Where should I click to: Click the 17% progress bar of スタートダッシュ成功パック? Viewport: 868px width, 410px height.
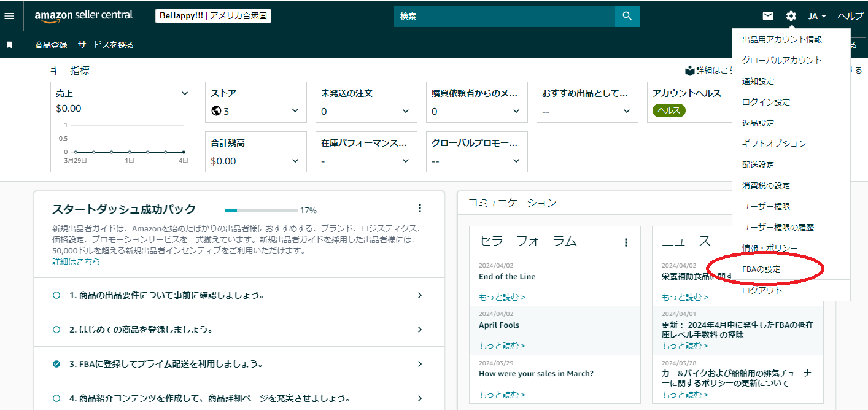click(260, 210)
